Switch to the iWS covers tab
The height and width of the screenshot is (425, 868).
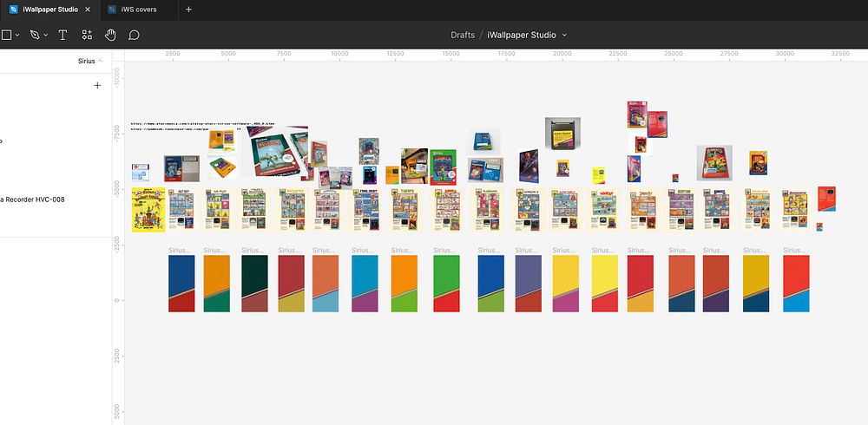point(138,10)
